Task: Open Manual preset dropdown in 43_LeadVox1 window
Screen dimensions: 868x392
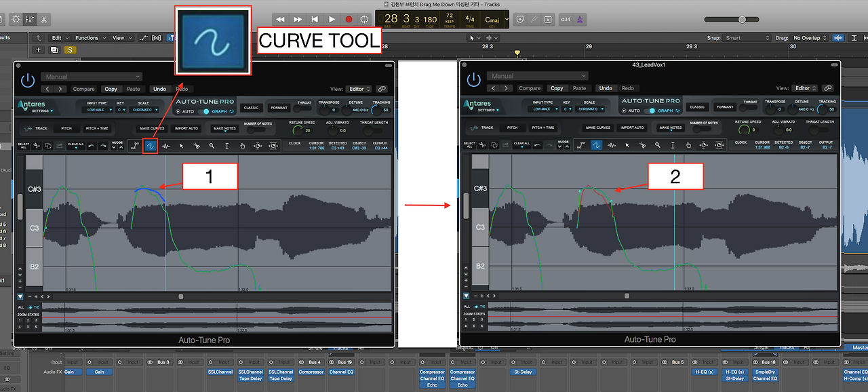Action: [537, 77]
